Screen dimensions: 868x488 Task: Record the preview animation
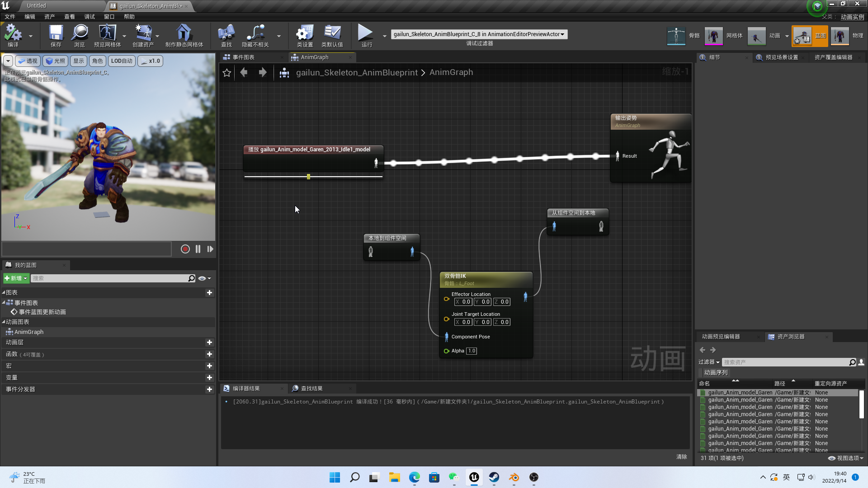(185, 249)
